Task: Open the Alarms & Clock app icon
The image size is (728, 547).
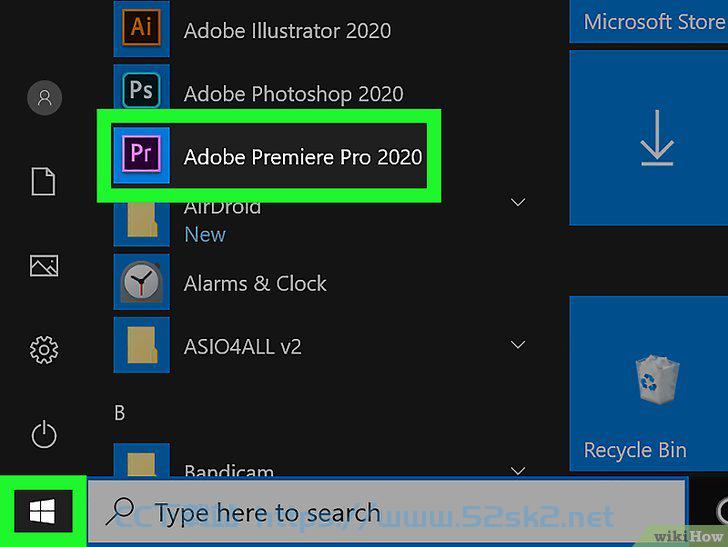Action: (x=142, y=282)
